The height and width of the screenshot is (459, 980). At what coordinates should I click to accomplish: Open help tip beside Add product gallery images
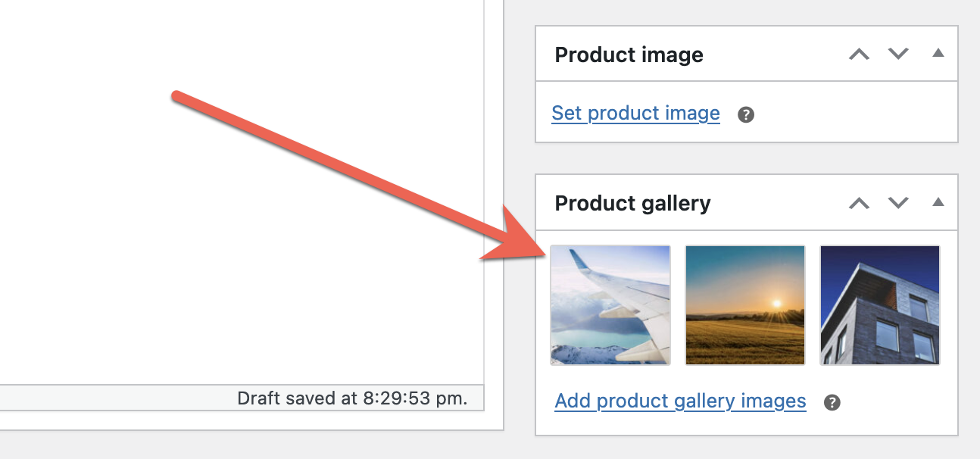[832, 402]
